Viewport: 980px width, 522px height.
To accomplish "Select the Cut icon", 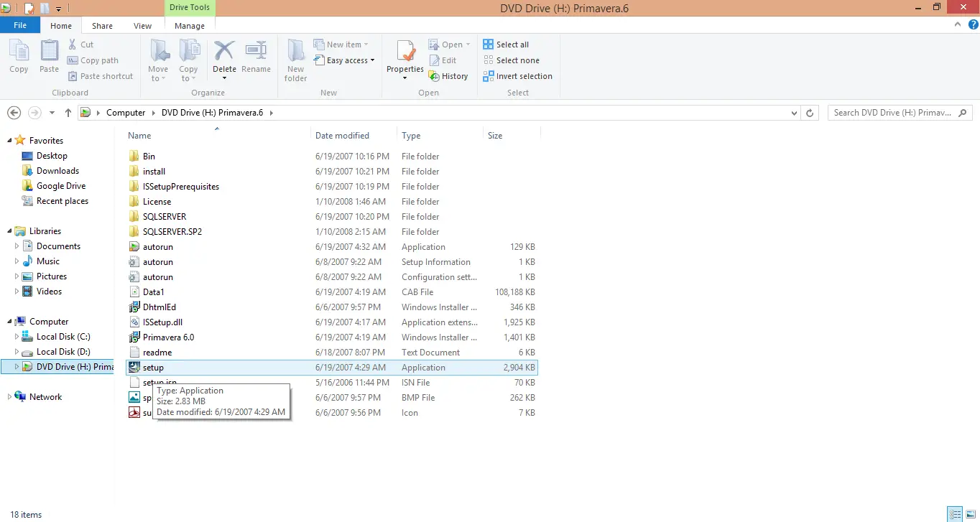I will click(x=74, y=44).
